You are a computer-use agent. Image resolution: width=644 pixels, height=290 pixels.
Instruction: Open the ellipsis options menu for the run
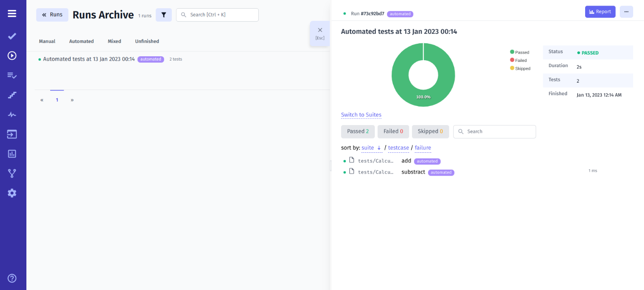pos(626,12)
